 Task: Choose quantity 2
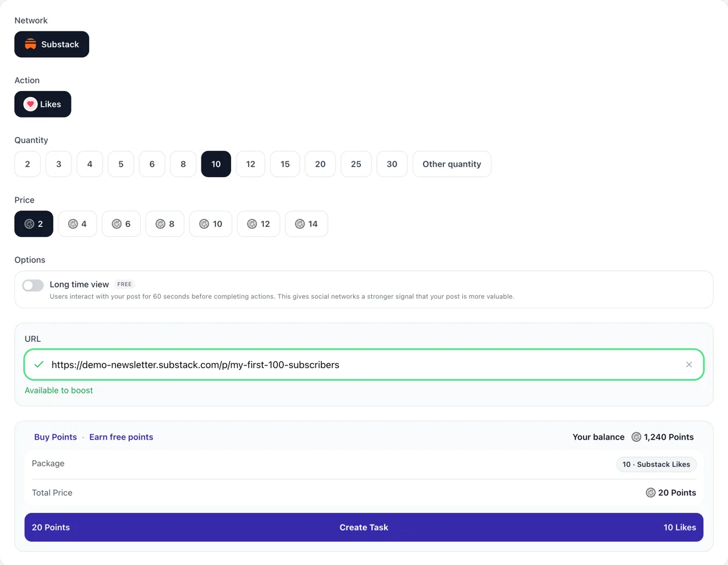[x=27, y=164]
